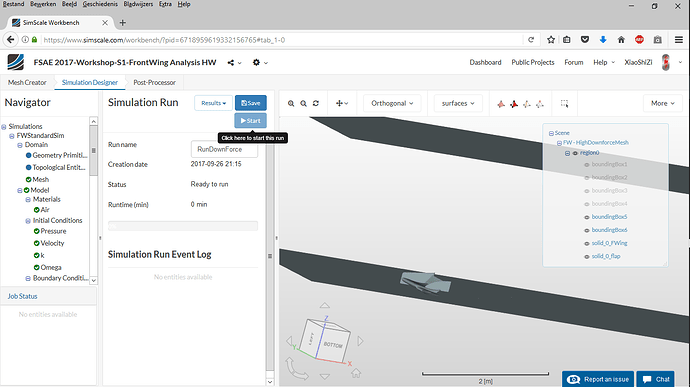Open the Orthogonal projection dropdown

point(392,103)
